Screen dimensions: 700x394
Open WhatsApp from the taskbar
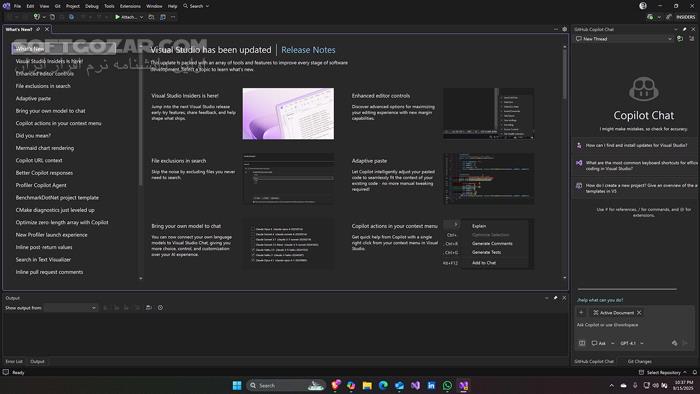tap(447, 386)
